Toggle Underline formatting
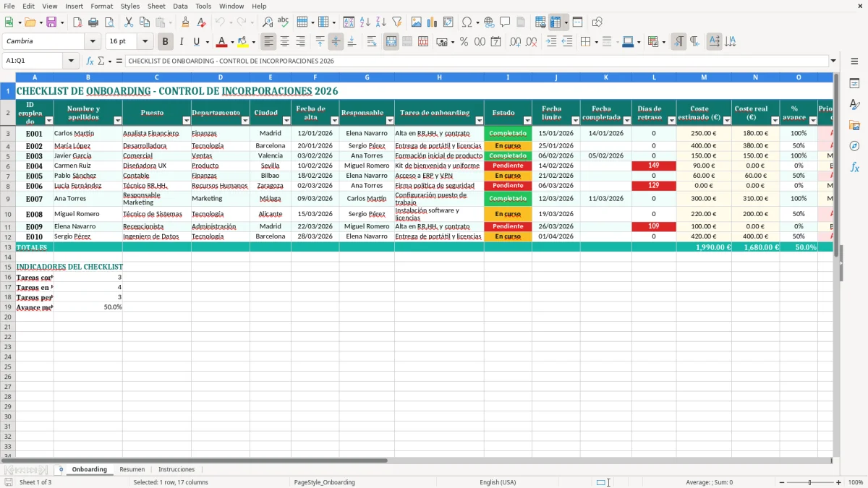The width and height of the screenshot is (868, 488). click(x=196, y=42)
